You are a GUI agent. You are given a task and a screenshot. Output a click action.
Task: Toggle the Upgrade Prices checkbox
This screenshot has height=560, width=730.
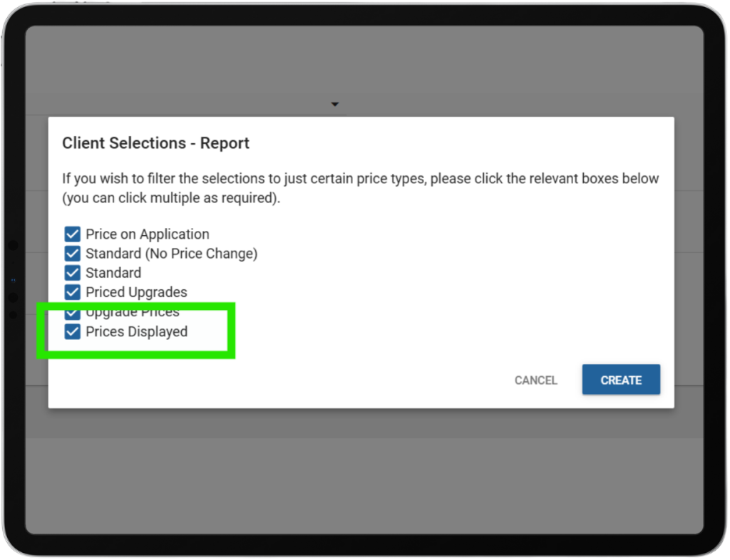coord(72,312)
